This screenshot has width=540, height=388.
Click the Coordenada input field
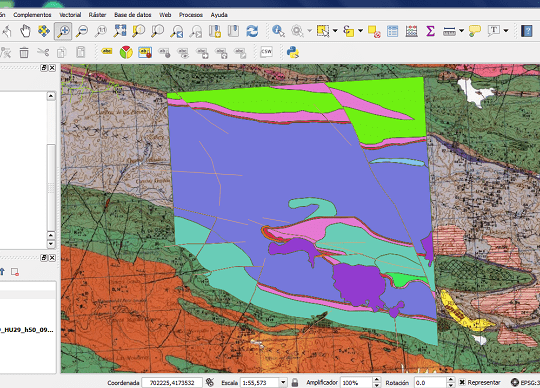(172, 382)
